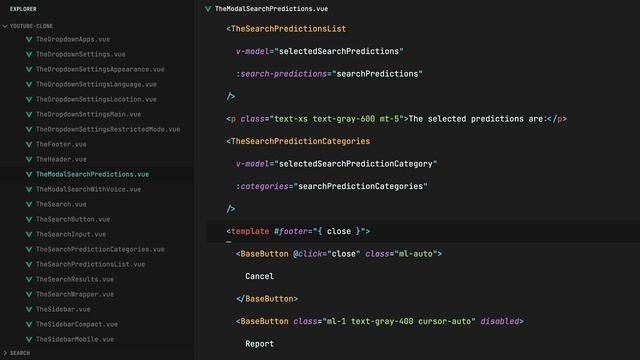This screenshot has width=640, height=360.
Task: Open TheDropdownSettingsRestrictedMode.vue file
Action: (108, 129)
